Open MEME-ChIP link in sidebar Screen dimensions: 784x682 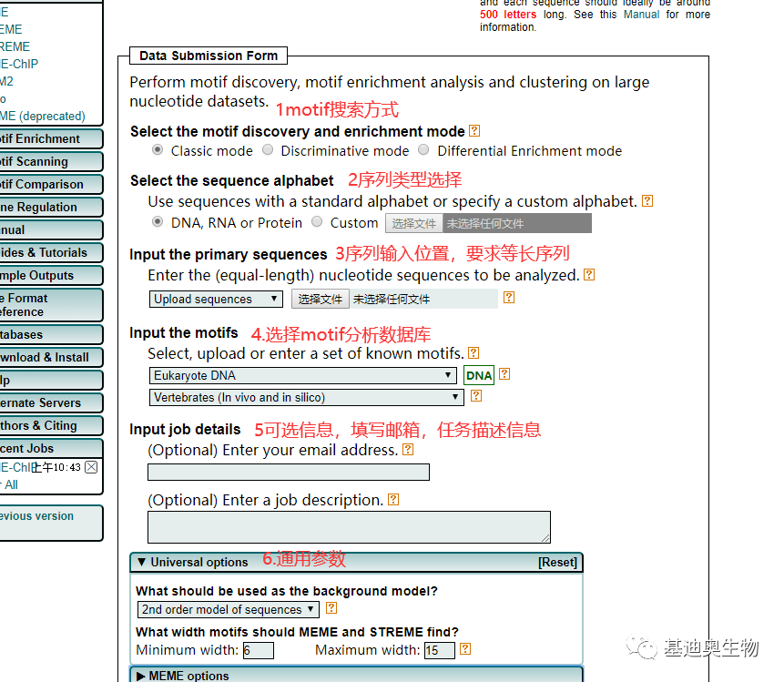(x=19, y=64)
